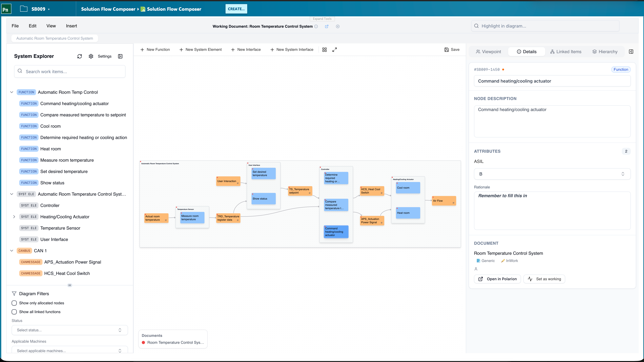Click New System Interface button
644x362 pixels.
292,50
